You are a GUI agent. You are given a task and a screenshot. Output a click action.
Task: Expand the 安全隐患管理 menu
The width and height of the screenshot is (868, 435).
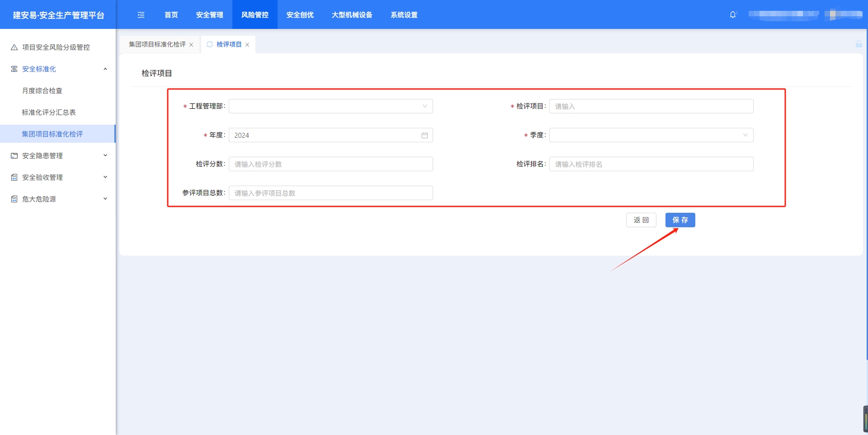pos(58,156)
